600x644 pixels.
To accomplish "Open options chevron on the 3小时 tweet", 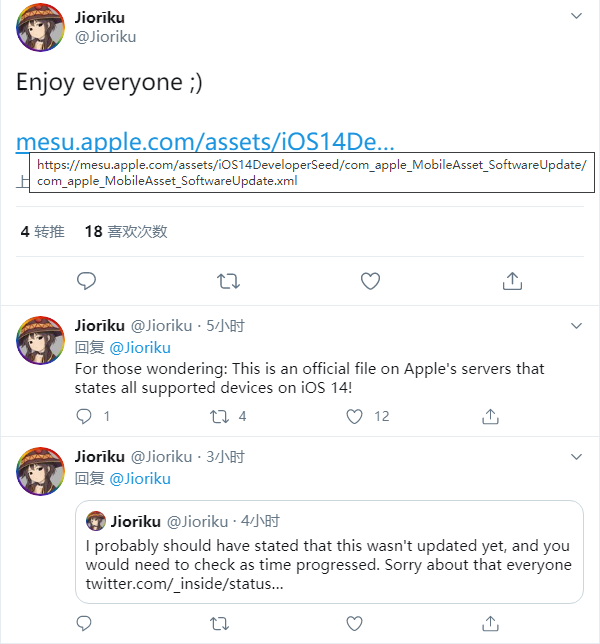I will click(x=576, y=457).
